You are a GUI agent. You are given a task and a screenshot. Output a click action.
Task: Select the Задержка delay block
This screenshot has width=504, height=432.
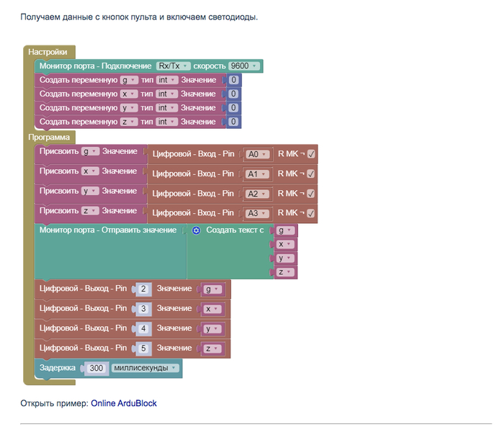coord(58,368)
